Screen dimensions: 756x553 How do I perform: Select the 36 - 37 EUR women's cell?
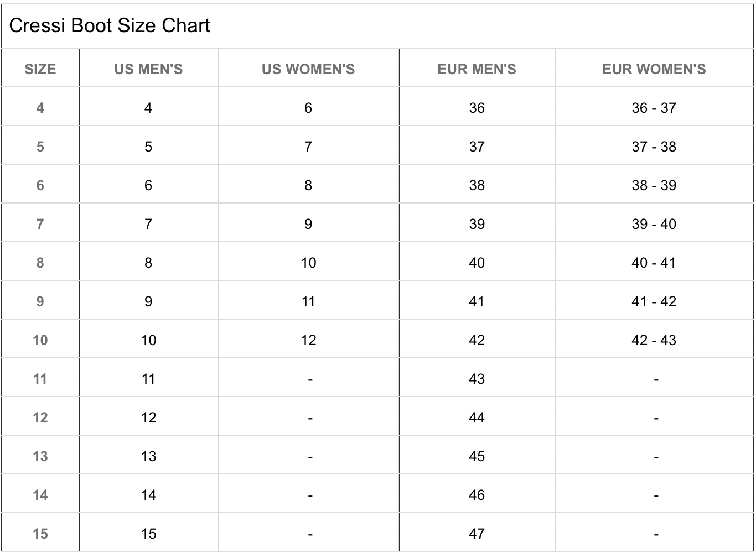654,108
